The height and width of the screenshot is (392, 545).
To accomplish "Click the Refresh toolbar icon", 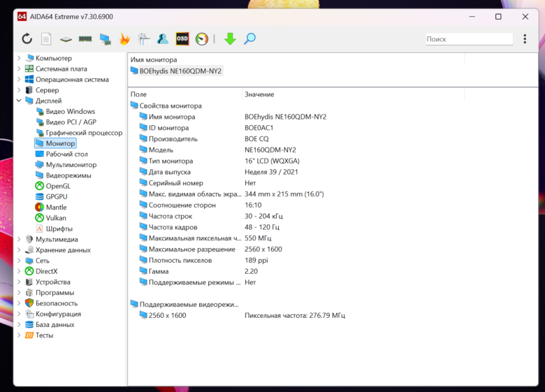I will (x=27, y=38).
